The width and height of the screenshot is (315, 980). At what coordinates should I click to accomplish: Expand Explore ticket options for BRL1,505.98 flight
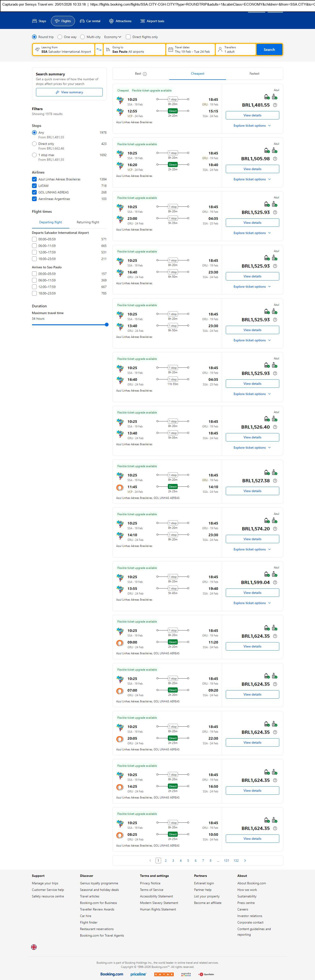pyautogui.click(x=252, y=179)
